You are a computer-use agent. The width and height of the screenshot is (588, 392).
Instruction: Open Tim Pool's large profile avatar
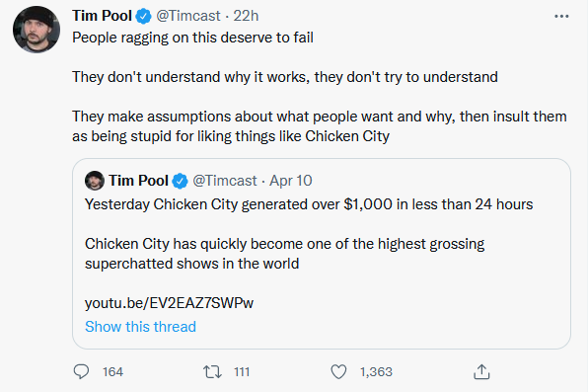click(37, 30)
